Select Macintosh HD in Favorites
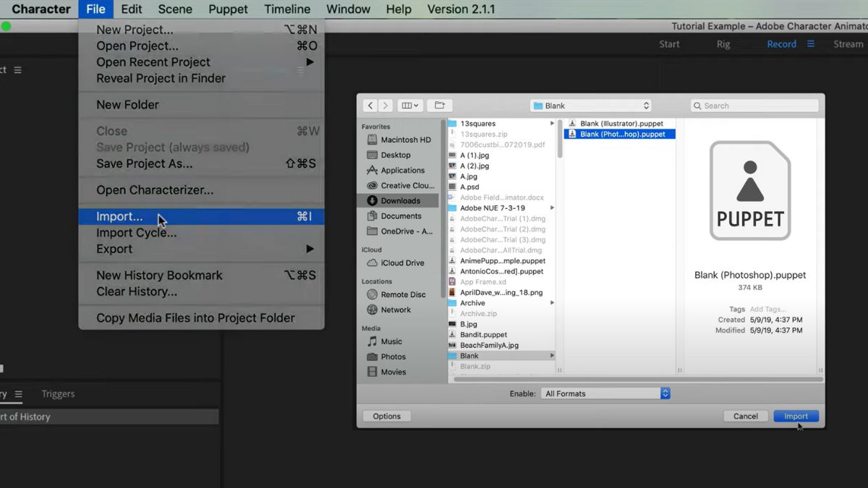The width and height of the screenshot is (868, 488). 400,140
